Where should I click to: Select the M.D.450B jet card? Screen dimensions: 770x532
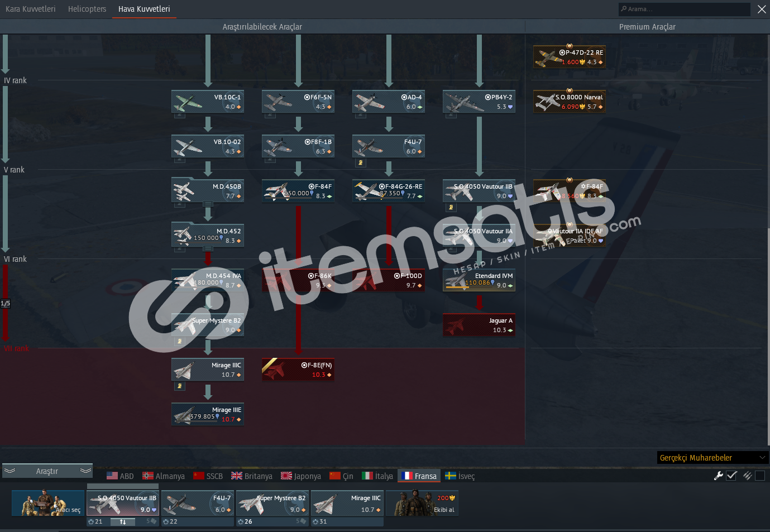208,191
